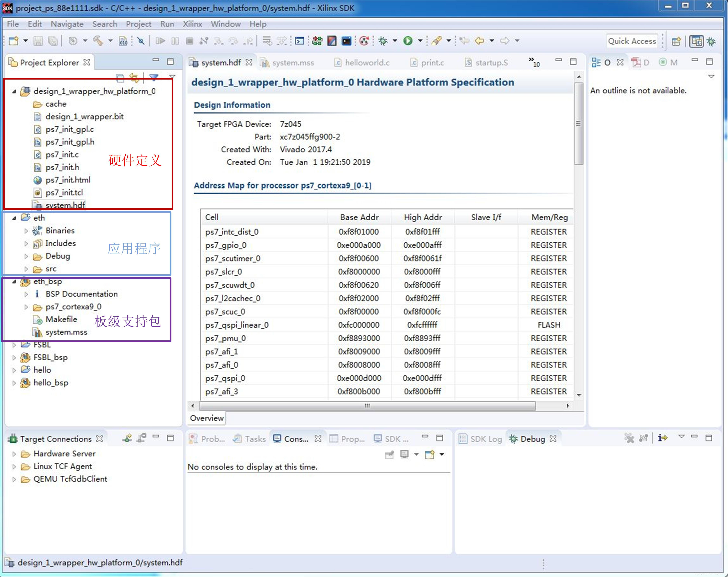Click the build hammer icon in toolbar
This screenshot has width=728, height=577.
point(98,41)
